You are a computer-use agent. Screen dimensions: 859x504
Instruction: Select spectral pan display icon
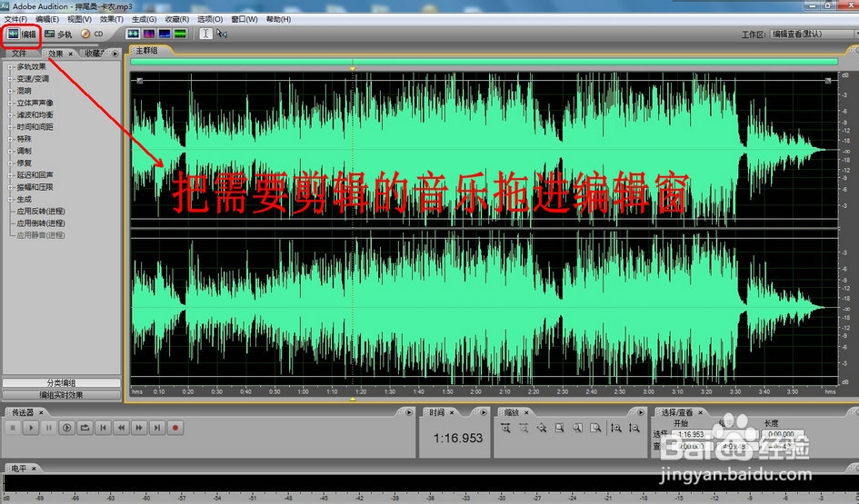[x=165, y=34]
